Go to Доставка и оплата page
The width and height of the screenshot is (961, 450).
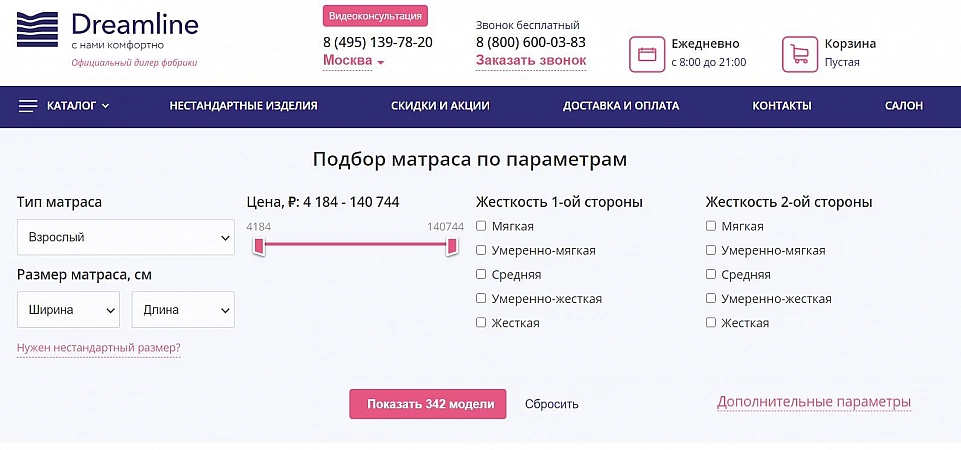coord(621,106)
